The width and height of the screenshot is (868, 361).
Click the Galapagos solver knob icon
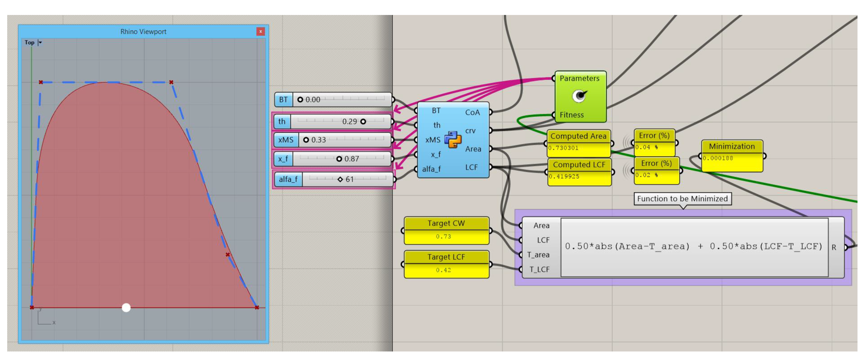[579, 96]
